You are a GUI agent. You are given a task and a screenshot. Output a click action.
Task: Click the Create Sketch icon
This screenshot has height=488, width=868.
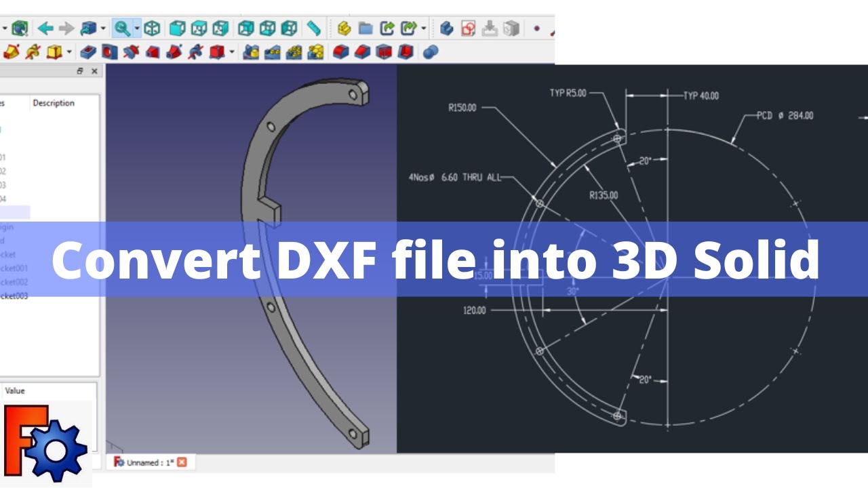click(x=468, y=28)
